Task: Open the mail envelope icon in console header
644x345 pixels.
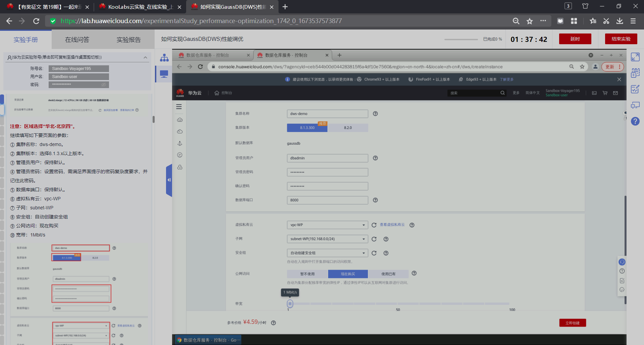Action: pyautogui.click(x=615, y=93)
